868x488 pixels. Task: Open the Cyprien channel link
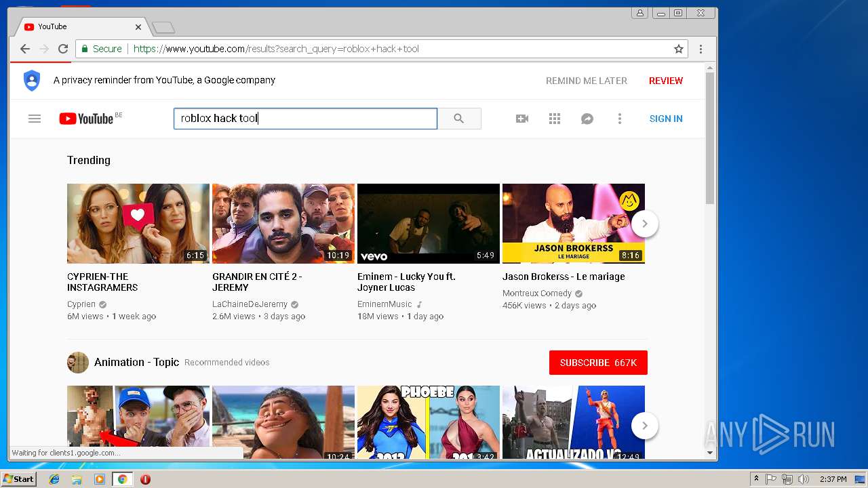pos(81,304)
